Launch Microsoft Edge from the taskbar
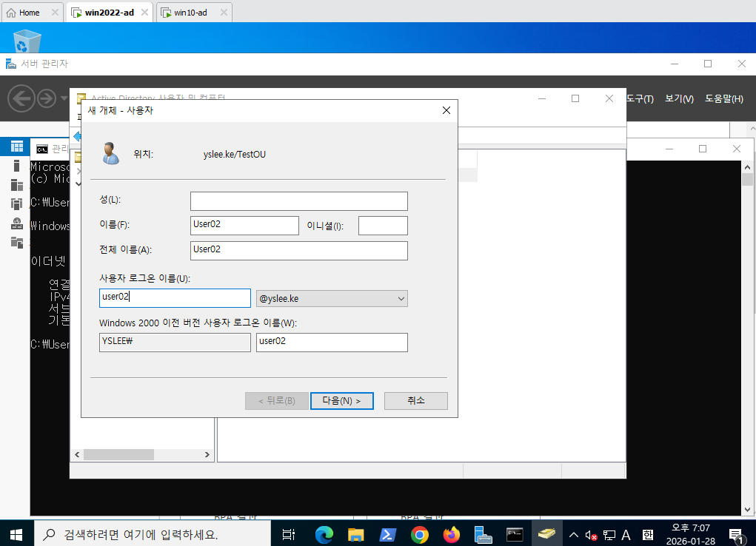The image size is (756, 546). pyautogui.click(x=324, y=534)
